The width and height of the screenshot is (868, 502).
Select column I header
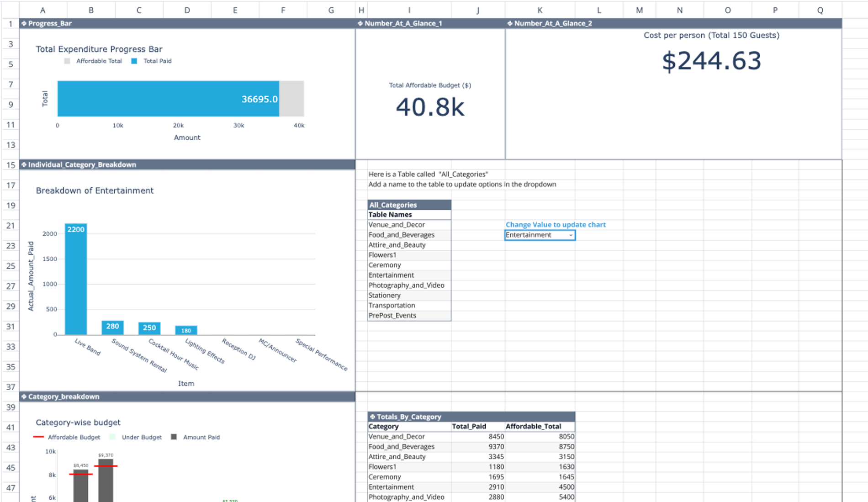tap(409, 10)
